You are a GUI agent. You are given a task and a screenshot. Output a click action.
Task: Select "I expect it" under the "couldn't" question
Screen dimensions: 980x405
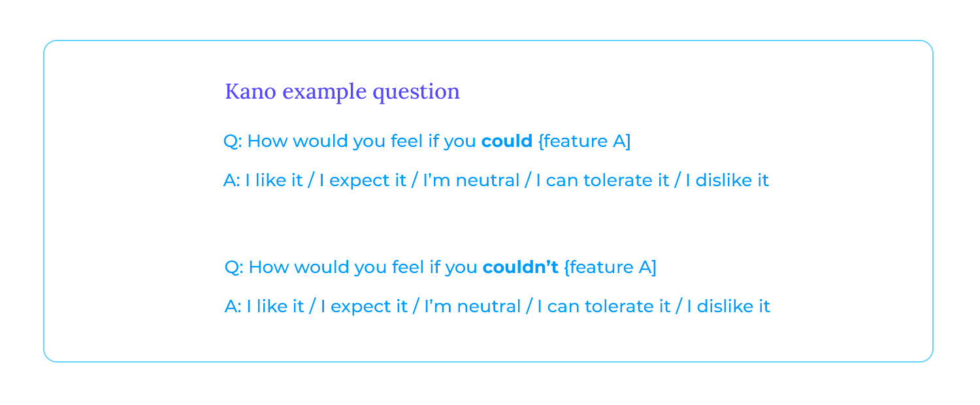coord(364,307)
